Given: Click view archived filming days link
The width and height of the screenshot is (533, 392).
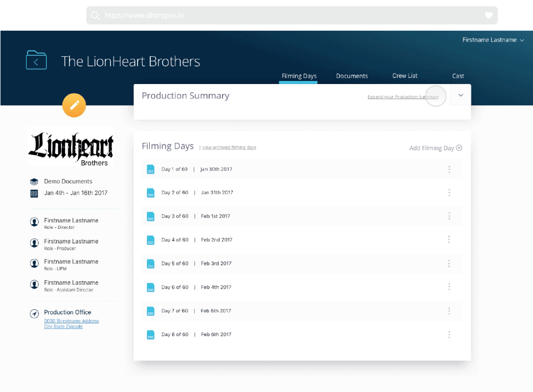Looking at the screenshot, I should point(229,148).
